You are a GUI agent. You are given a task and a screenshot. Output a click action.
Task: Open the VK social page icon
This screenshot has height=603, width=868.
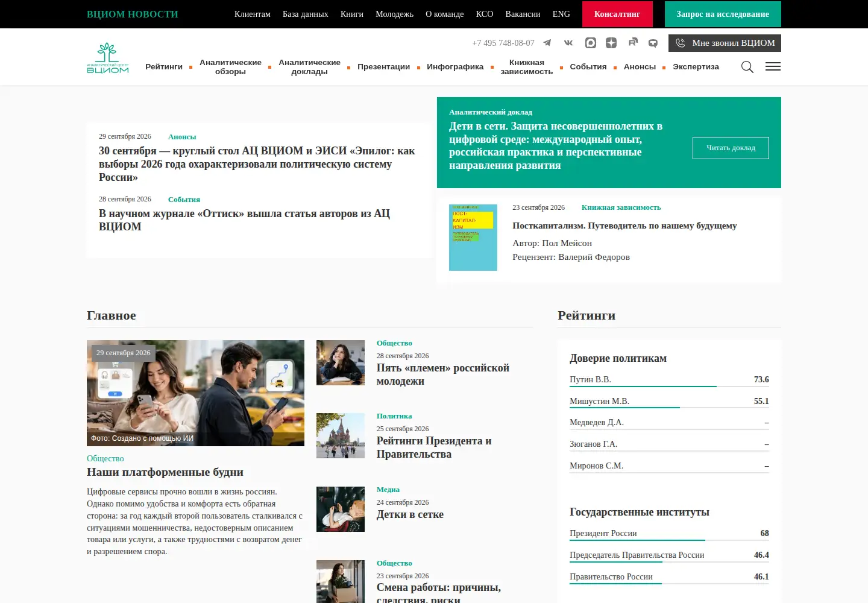click(x=568, y=43)
